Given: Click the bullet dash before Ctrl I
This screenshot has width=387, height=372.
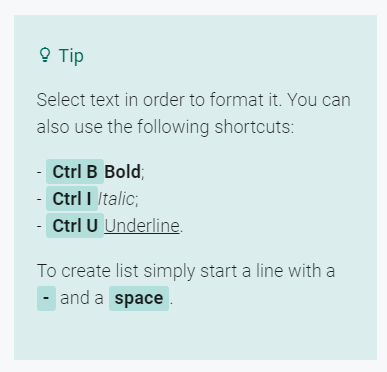Looking at the screenshot, I should tap(39, 199).
